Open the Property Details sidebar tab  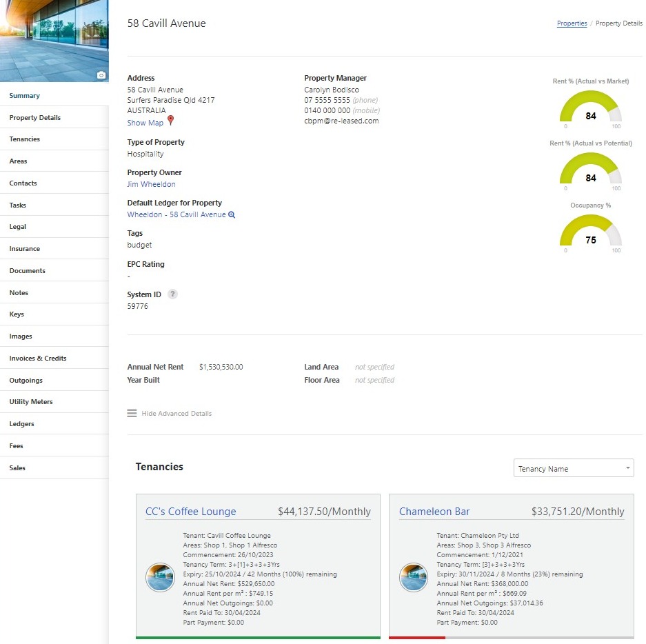54,117
